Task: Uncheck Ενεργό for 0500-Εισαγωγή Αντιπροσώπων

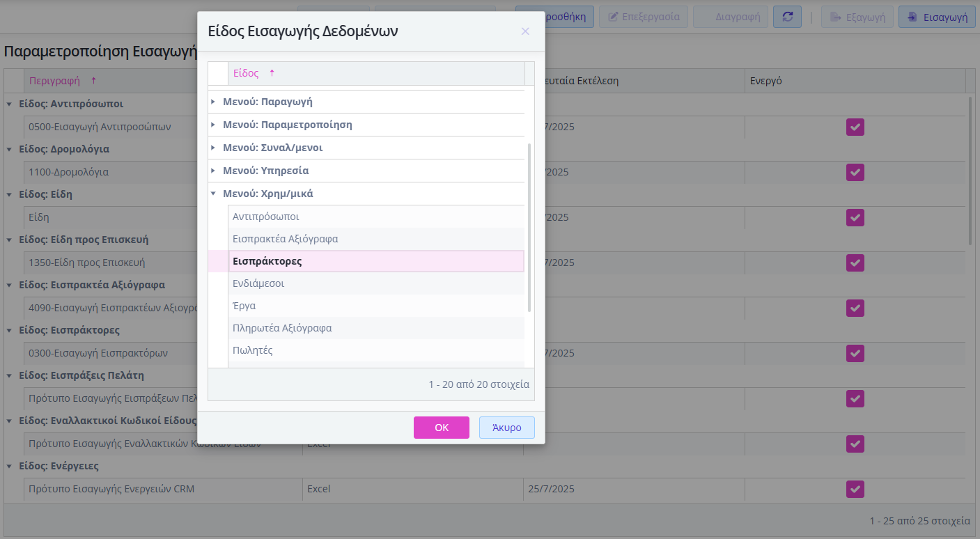Action: coord(855,127)
